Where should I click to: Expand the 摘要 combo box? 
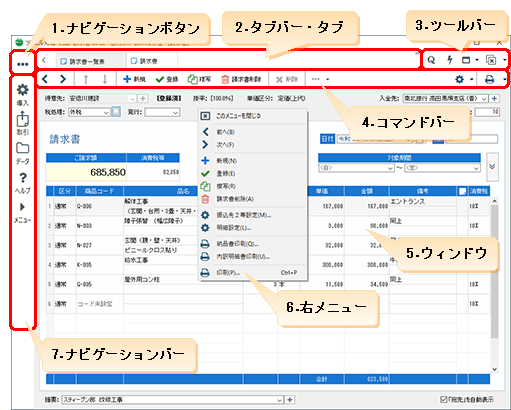tap(279, 400)
